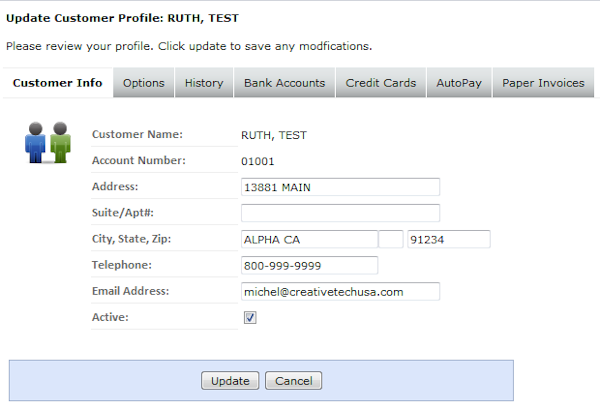Click the empty Suite/Apt# input field
This screenshot has height=410, width=600.
[x=340, y=213]
